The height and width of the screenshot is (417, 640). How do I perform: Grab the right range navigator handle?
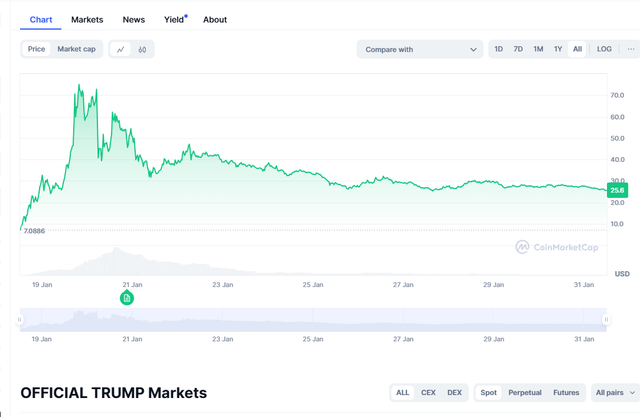click(x=606, y=319)
